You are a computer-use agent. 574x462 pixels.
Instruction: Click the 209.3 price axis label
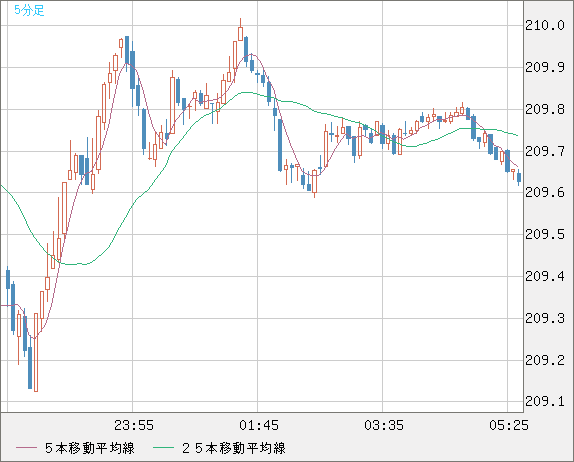pyautogui.click(x=545, y=318)
